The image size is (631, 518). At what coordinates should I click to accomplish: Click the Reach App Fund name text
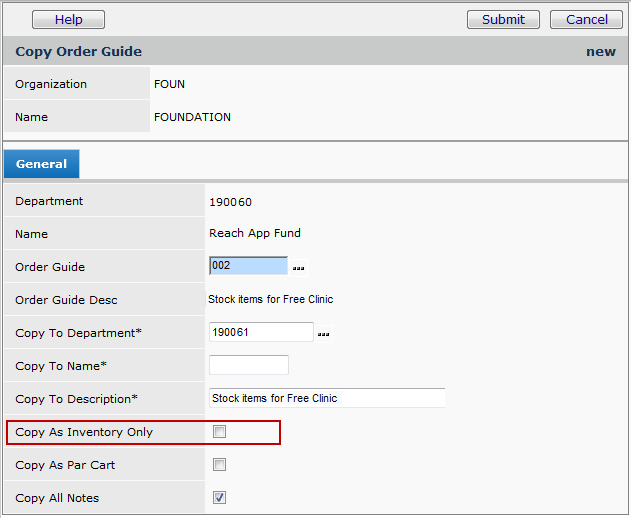[255, 234]
